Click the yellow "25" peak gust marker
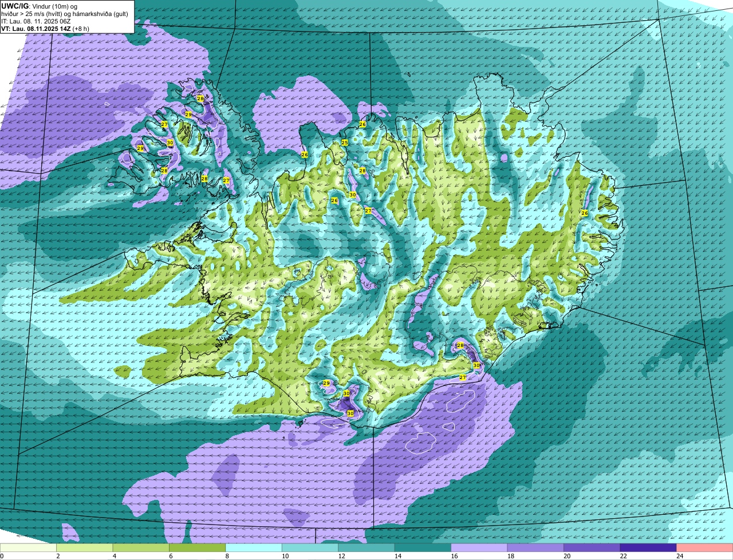Image resolution: width=733 pixels, height=560 pixels. click(x=345, y=143)
